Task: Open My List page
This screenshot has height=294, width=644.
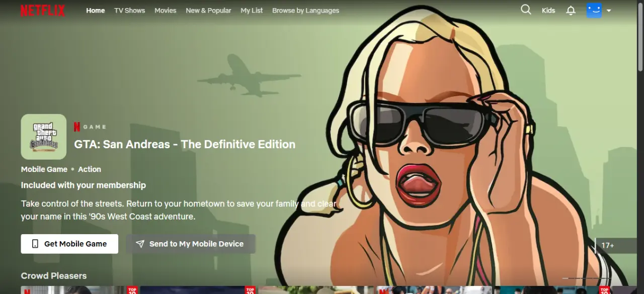Action: [x=252, y=11]
